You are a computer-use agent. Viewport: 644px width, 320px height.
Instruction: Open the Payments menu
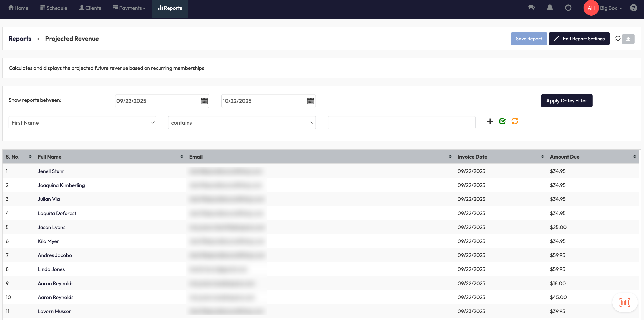[129, 8]
